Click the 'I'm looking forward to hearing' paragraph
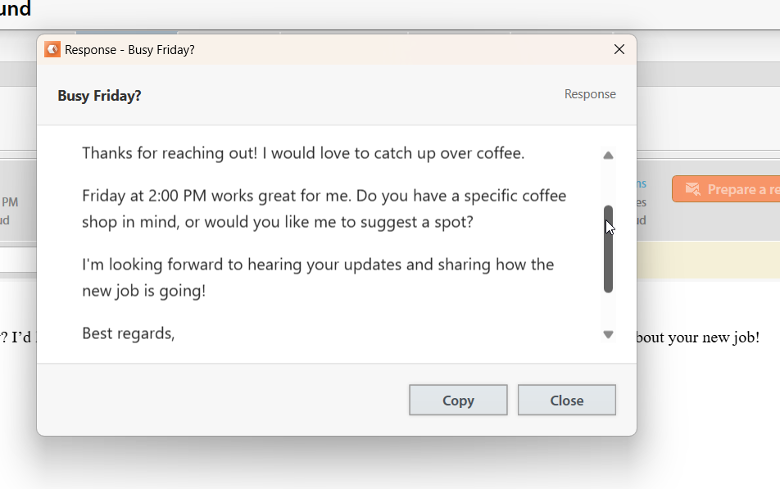Viewport: 780px width, 490px height. coord(318,277)
